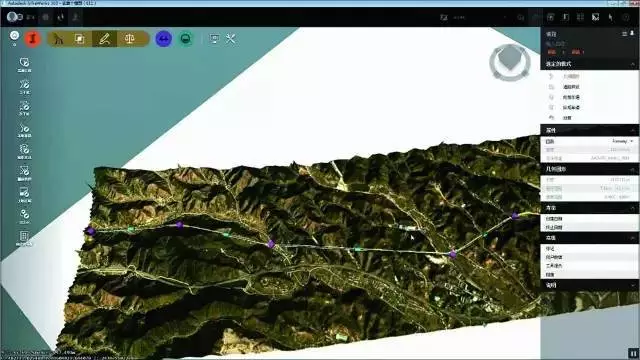This screenshot has width=640, height=360.
Task: Select the purple road gizmo at the road's east end
Action: pos(515,216)
